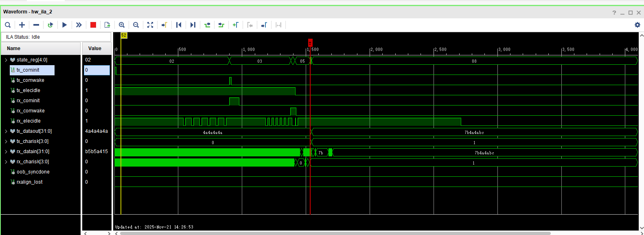This screenshot has width=644, height=235.
Task: Expand the rx_charisk[3:0] bus
Action: (6, 162)
